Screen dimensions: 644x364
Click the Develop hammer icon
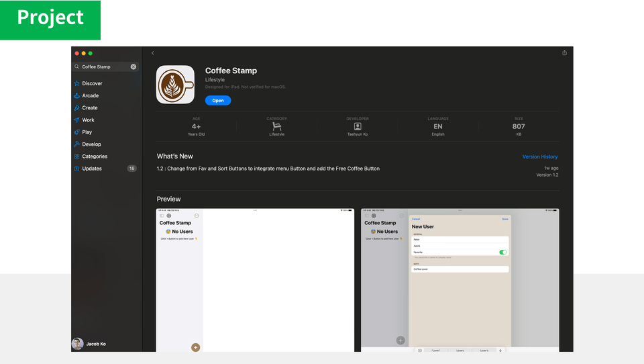click(x=76, y=144)
